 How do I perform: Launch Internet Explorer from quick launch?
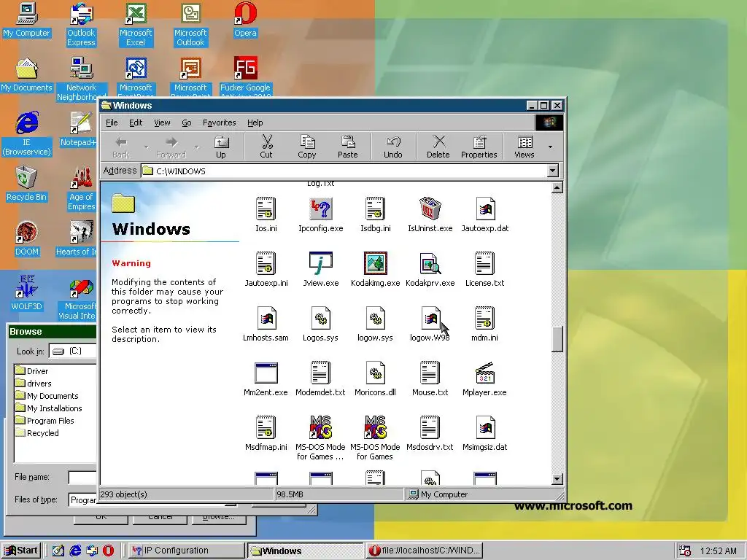pos(75,551)
